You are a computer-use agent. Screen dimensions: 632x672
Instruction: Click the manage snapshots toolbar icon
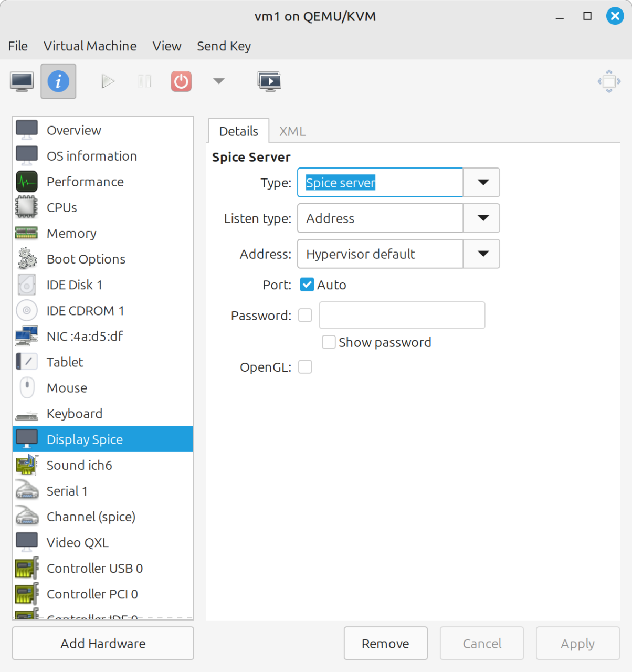tap(269, 81)
